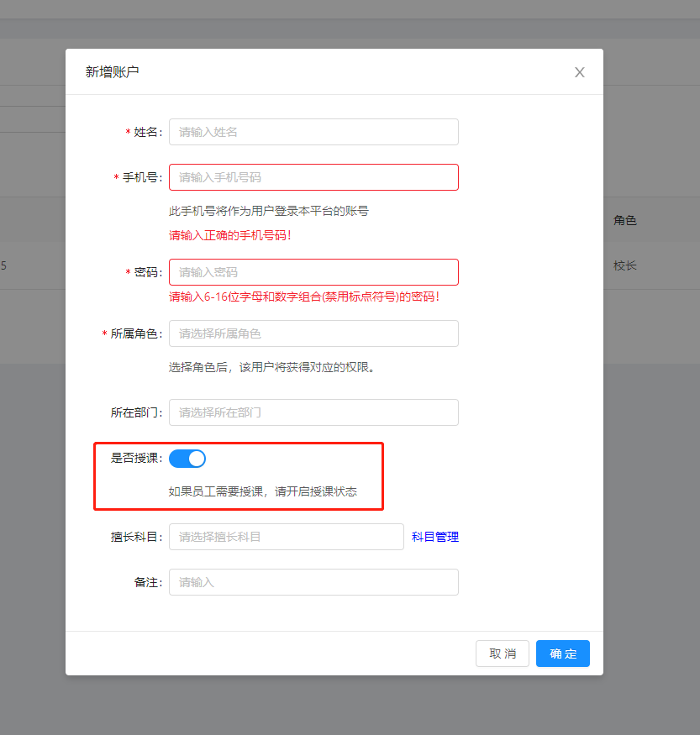This screenshot has height=735, width=700.
Task: Focus the 密码 input field
Action: [313, 272]
